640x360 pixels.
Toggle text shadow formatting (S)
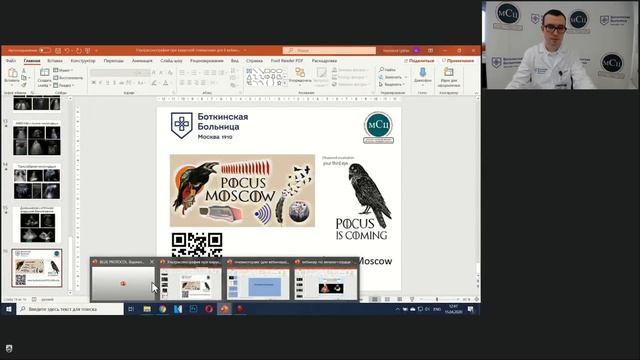pyautogui.click(x=115, y=83)
